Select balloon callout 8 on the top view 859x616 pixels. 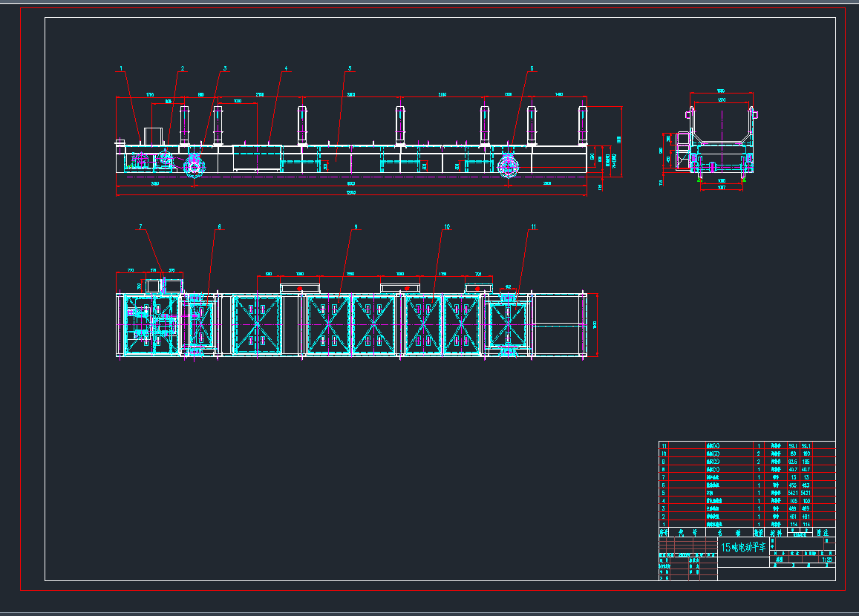pyautogui.click(x=219, y=225)
